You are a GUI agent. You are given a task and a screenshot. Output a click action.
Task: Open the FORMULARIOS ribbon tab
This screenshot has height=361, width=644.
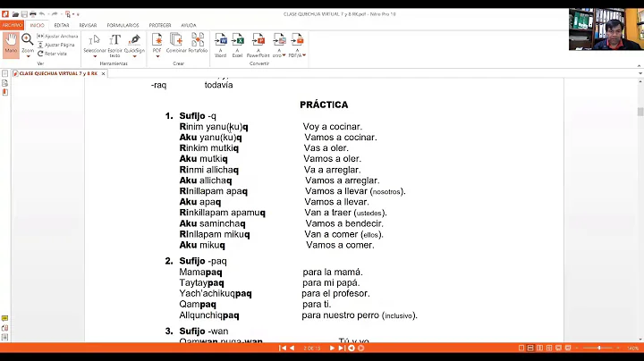tap(123, 25)
